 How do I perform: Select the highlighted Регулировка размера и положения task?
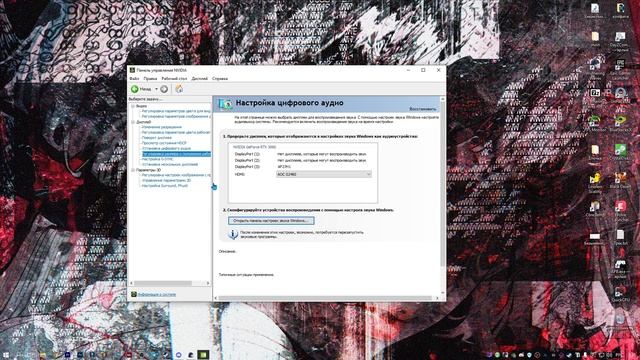click(x=176, y=154)
